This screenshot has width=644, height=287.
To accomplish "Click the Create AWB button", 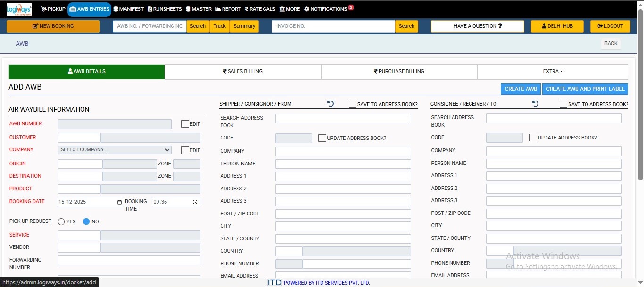I will pyautogui.click(x=520, y=89).
